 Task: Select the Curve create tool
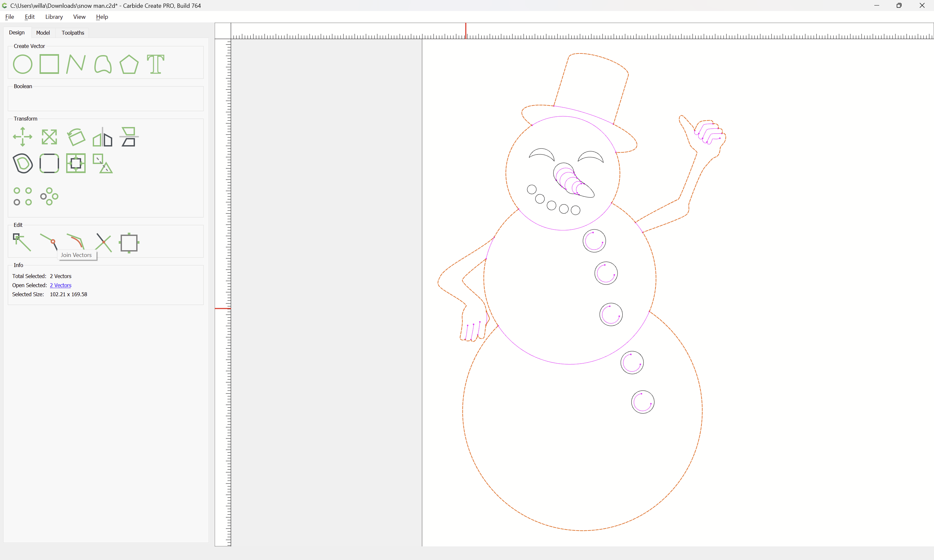(103, 64)
